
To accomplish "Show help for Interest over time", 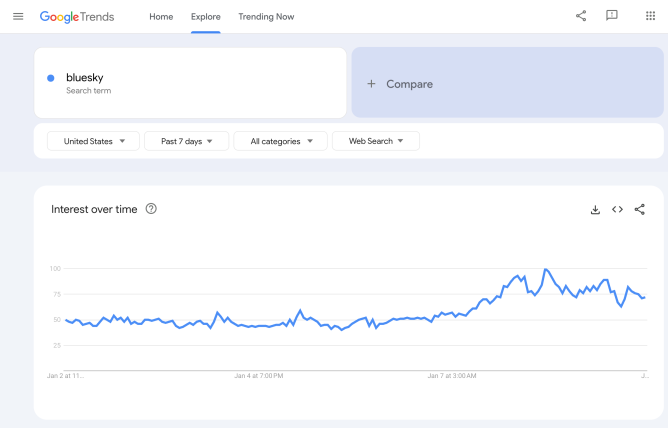I will pyautogui.click(x=151, y=209).
